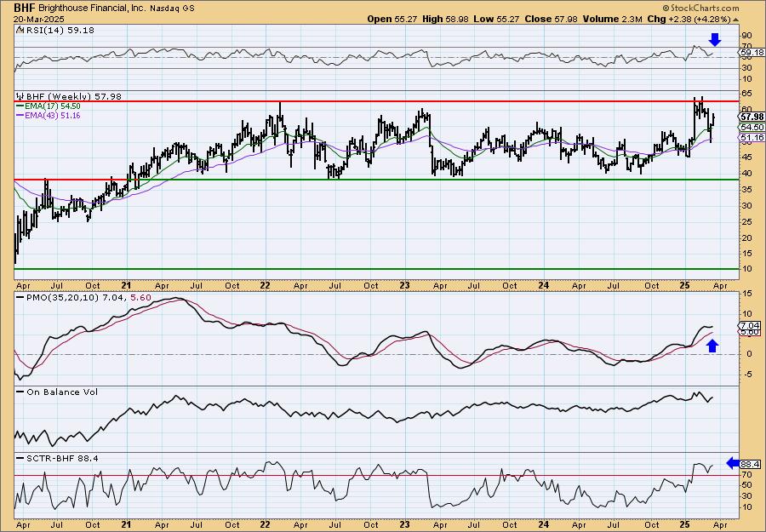Screen dimensions: 766x532
Task: Click the up-triangle icon after the Chg value
Action: pos(735,20)
